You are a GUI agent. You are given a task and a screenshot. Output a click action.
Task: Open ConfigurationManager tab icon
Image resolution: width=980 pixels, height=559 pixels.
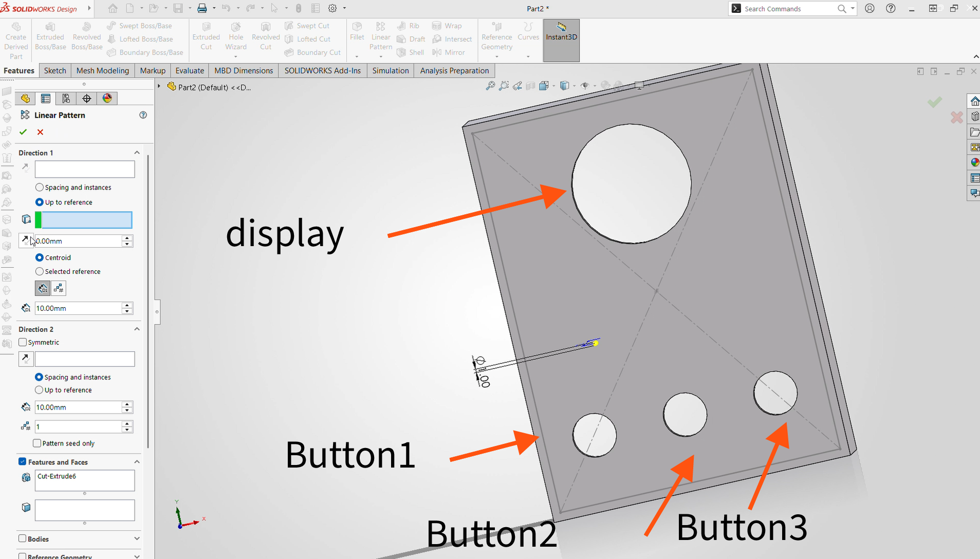[x=66, y=98]
